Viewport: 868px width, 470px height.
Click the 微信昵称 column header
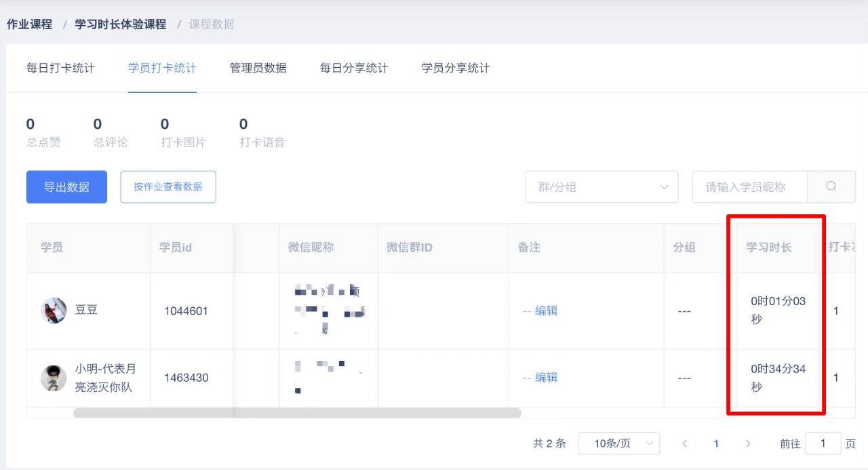[x=311, y=248]
